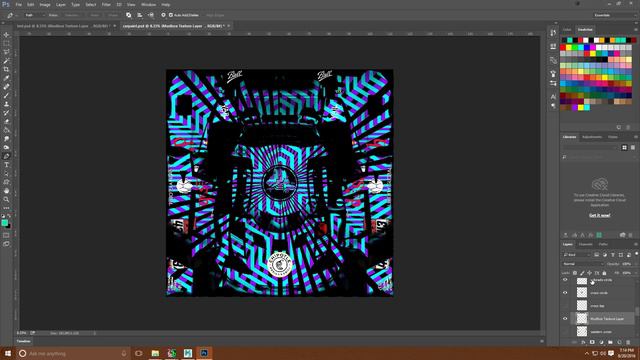Image resolution: width=640 pixels, height=360 pixels.
Task: Toggle lock all padlock icon
Action: (604, 273)
